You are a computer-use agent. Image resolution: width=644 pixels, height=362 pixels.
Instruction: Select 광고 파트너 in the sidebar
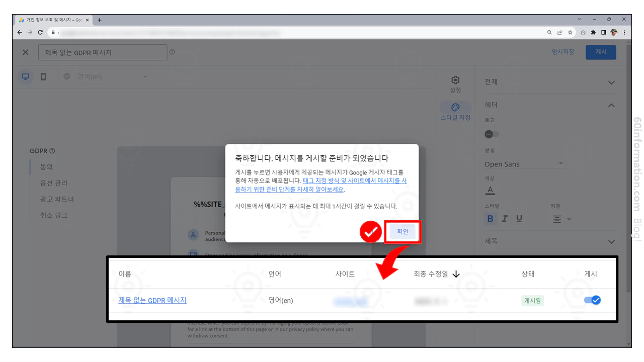click(x=56, y=199)
